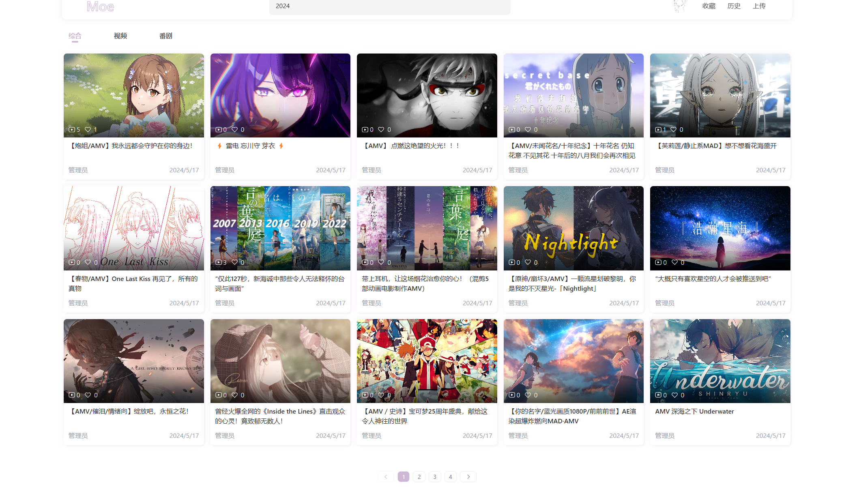Click heart icon on 雷电 忘川守 芽衣 thumbnail
859x504 pixels.
[234, 130]
